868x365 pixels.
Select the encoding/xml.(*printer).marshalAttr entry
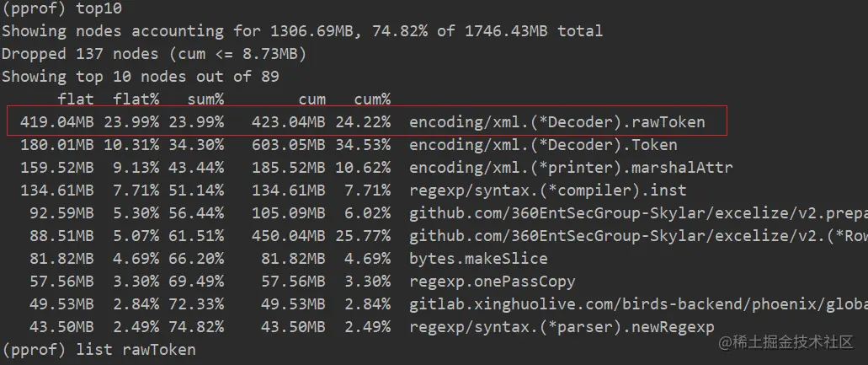(571, 168)
